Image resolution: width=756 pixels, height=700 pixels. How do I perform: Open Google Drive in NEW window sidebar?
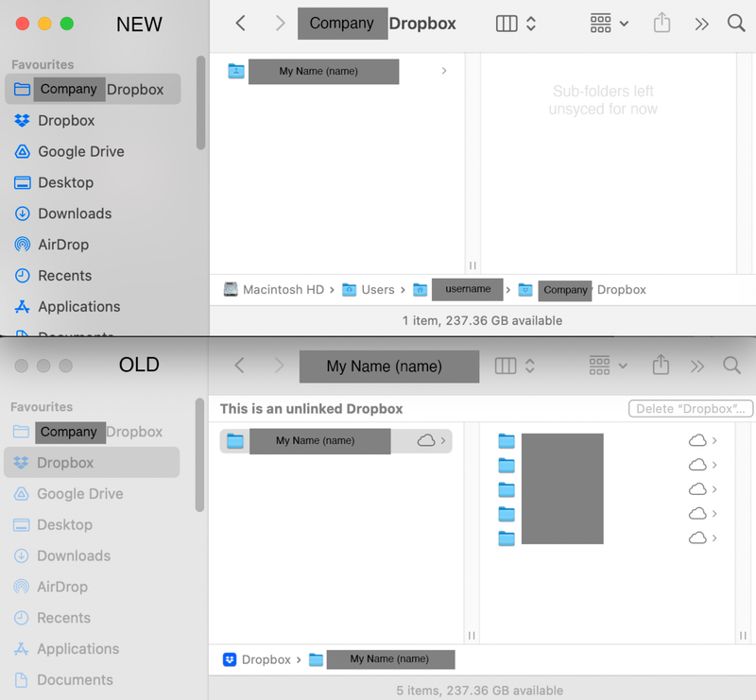tap(81, 151)
